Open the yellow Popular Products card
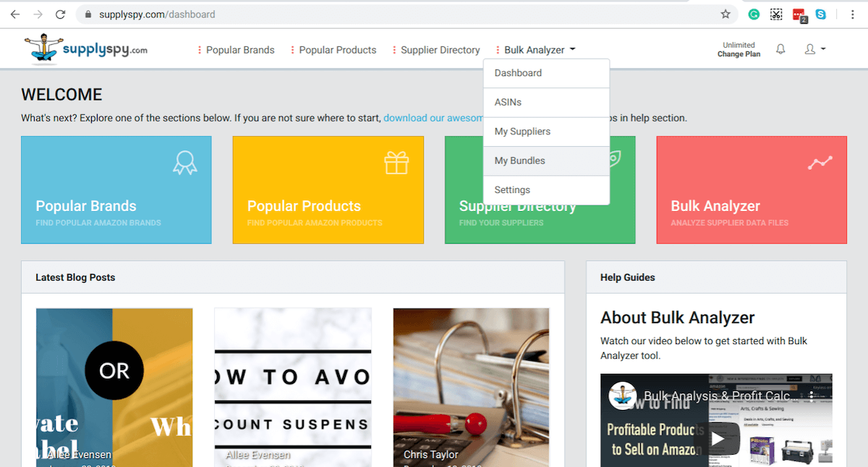The height and width of the screenshot is (467, 868). pyautogui.click(x=328, y=190)
